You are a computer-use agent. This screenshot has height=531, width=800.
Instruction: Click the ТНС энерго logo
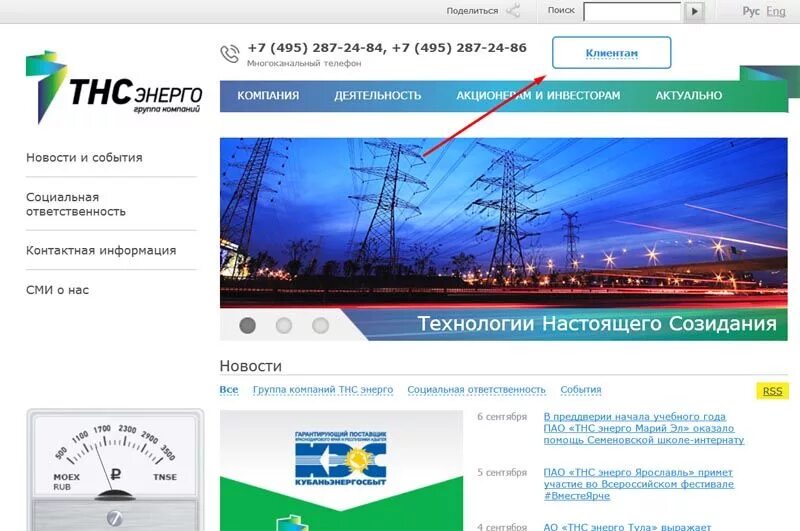pyautogui.click(x=114, y=87)
